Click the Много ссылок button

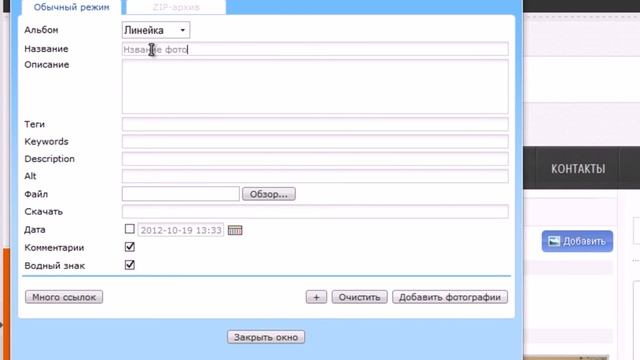point(64,297)
